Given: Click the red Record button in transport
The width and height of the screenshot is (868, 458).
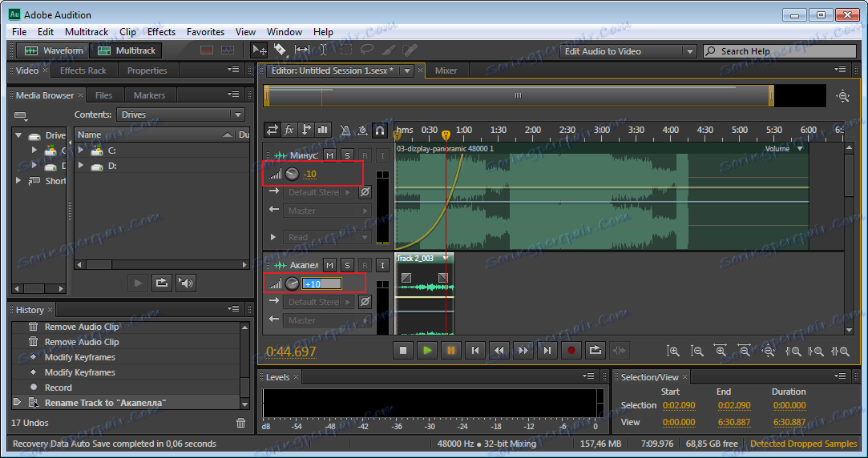Looking at the screenshot, I should pyautogui.click(x=571, y=350).
